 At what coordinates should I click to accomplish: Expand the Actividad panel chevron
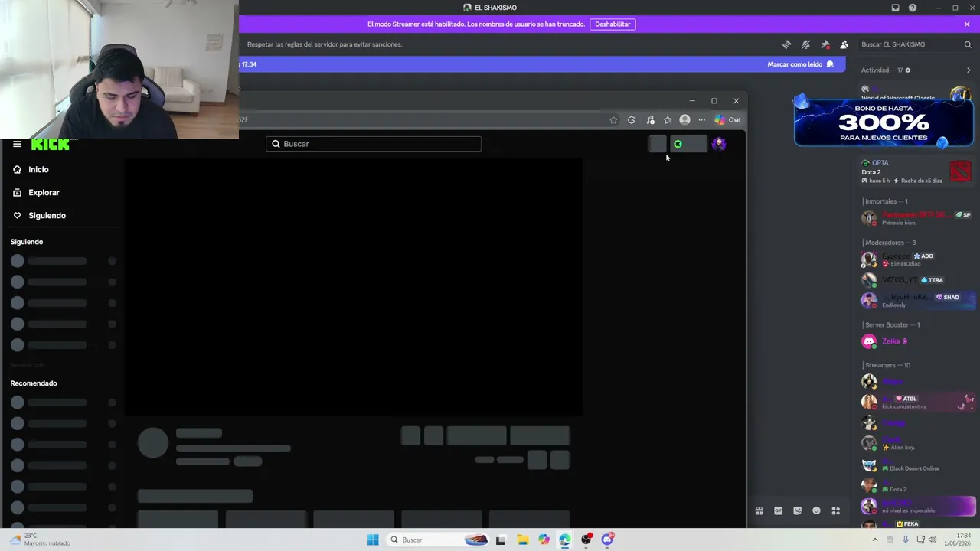(969, 70)
